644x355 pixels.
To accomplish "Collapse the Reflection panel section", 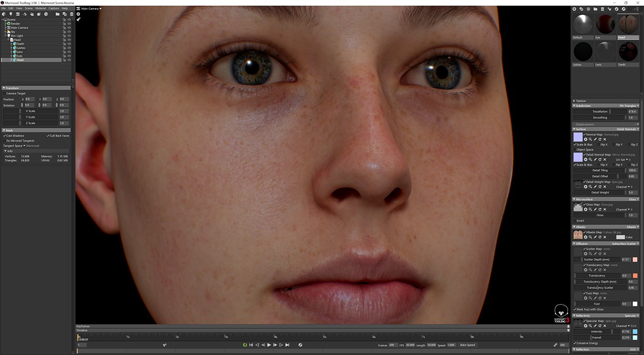I will point(574,349).
